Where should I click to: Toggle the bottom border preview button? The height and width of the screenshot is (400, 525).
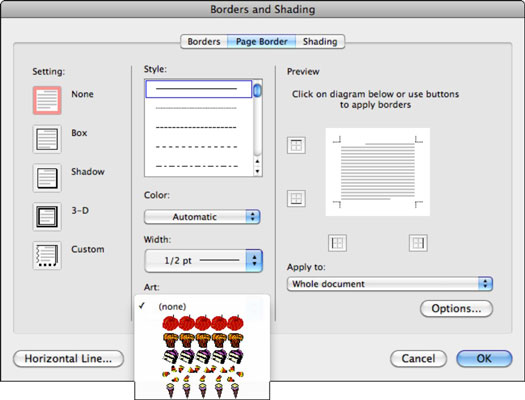click(296, 198)
